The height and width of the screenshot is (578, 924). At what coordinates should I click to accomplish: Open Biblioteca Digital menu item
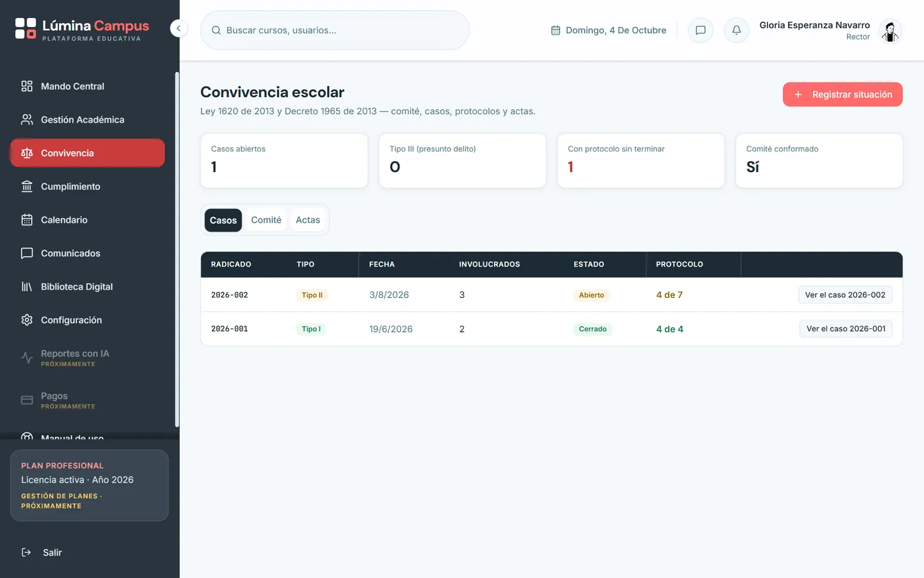(x=87, y=286)
